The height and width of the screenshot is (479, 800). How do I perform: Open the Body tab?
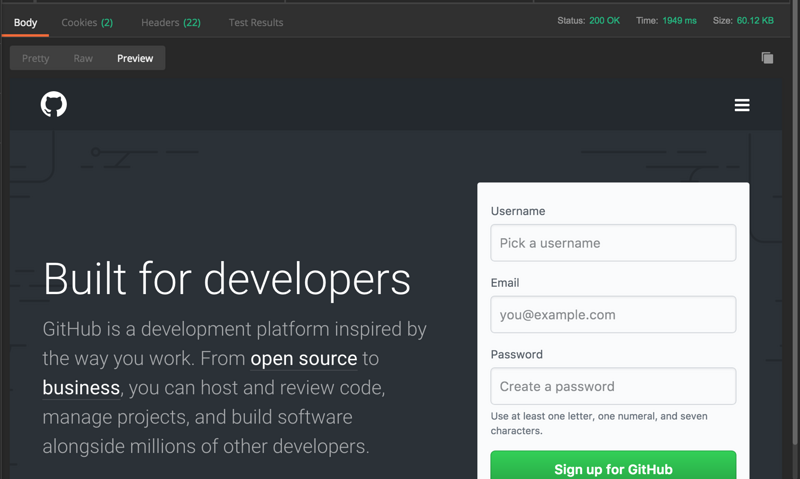26,22
